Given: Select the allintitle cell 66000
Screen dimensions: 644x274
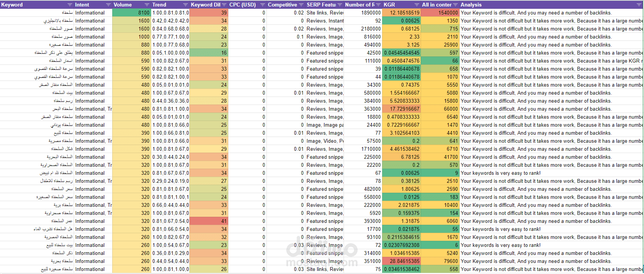Looking at the screenshot, I should click(x=440, y=109).
